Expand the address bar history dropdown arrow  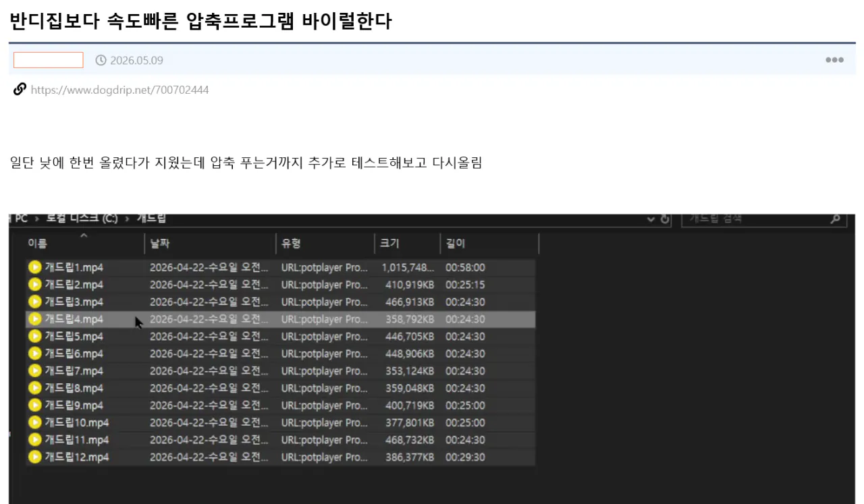tap(651, 219)
